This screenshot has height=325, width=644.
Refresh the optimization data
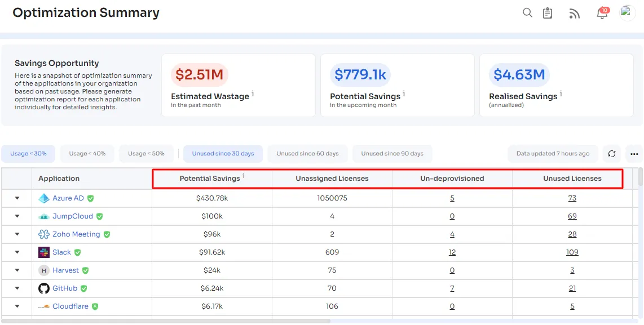point(611,154)
